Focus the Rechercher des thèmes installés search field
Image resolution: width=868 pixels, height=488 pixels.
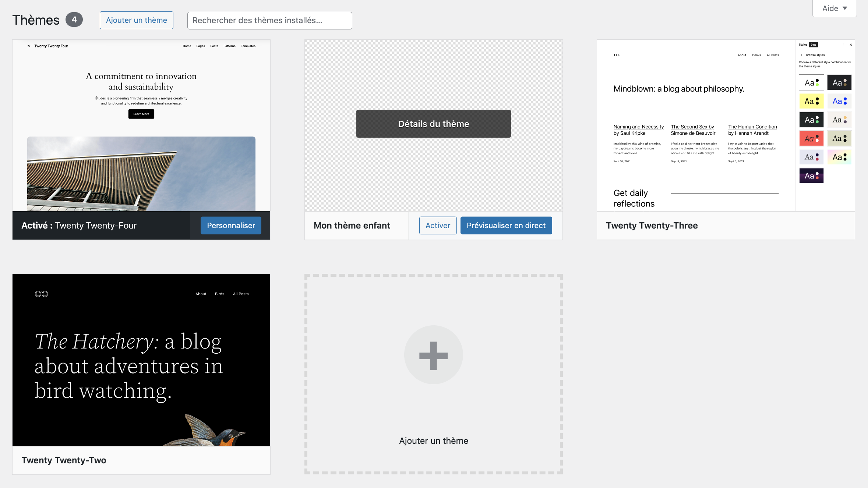pyautogui.click(x=269, y=20)
